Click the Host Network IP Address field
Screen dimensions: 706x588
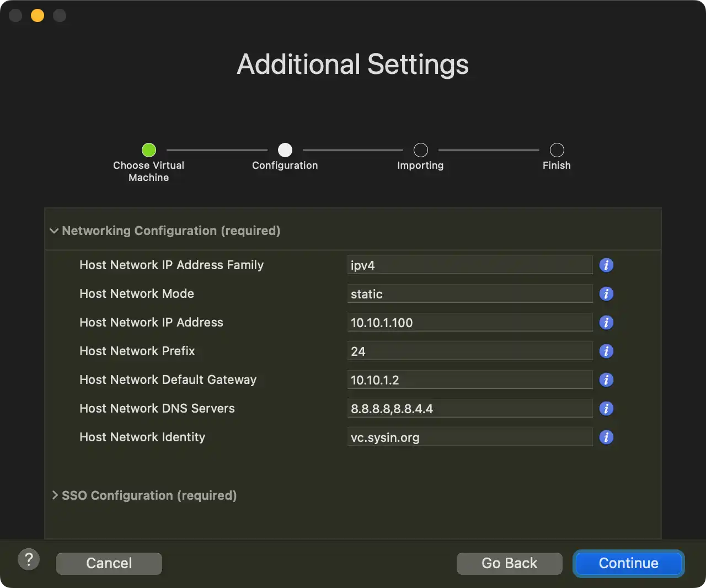469,323
